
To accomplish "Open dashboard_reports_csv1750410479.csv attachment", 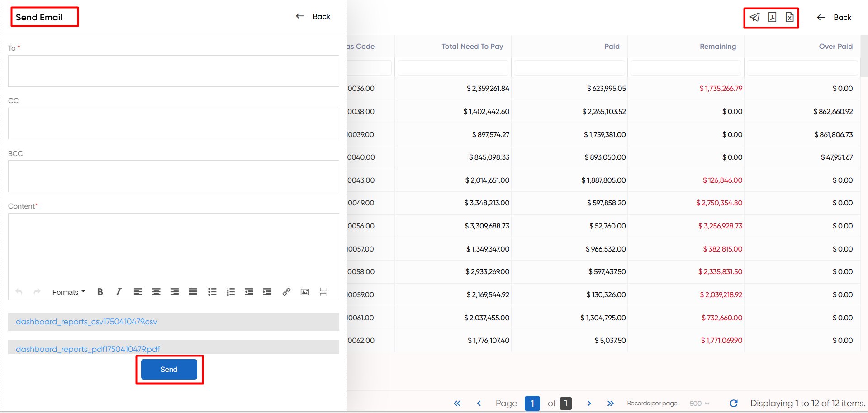I will pos(86,322).
